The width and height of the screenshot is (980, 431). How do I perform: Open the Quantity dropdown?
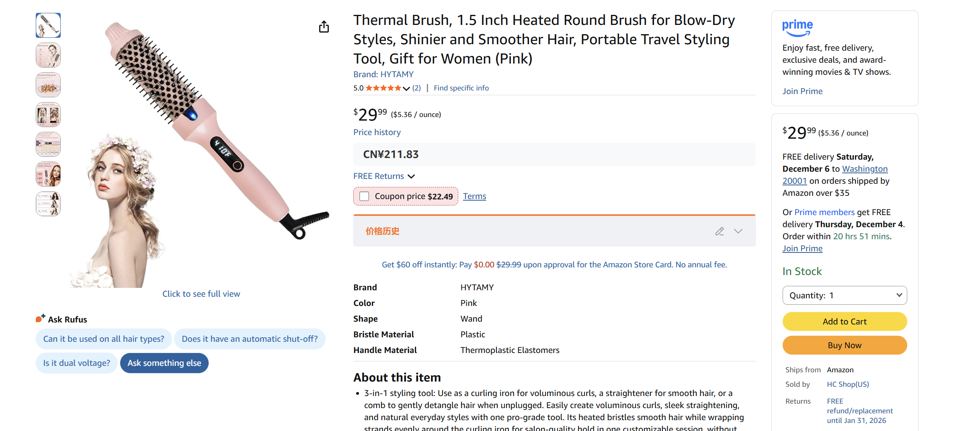[844, 295]
